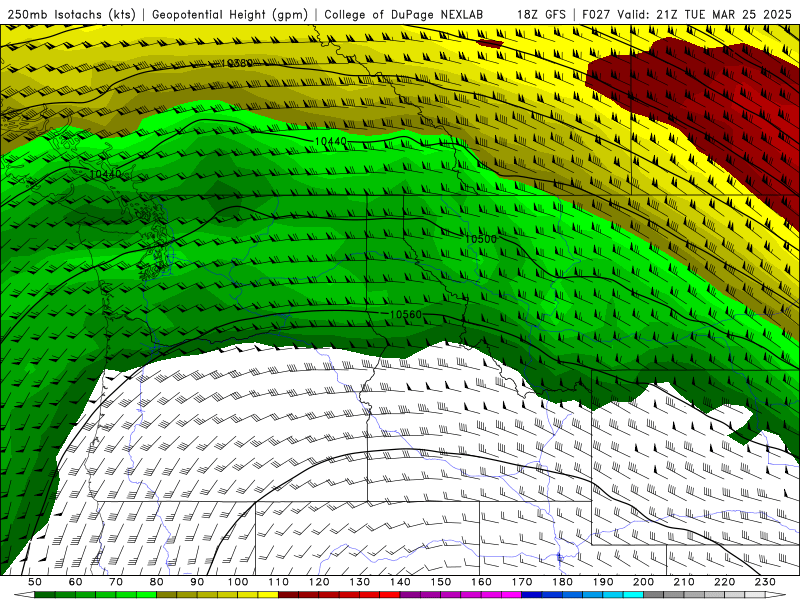Click the '120' legend value

(319, 582)
